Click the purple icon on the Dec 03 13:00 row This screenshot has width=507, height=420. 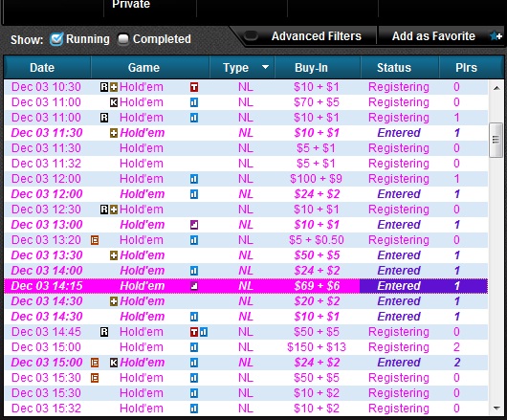coord(194,225)
